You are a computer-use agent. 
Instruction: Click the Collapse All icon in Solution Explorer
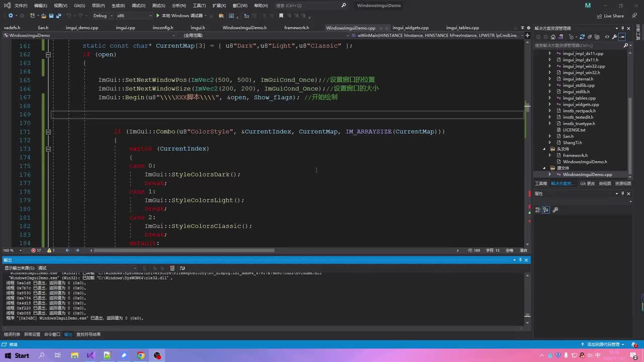(x=591, y=37)
